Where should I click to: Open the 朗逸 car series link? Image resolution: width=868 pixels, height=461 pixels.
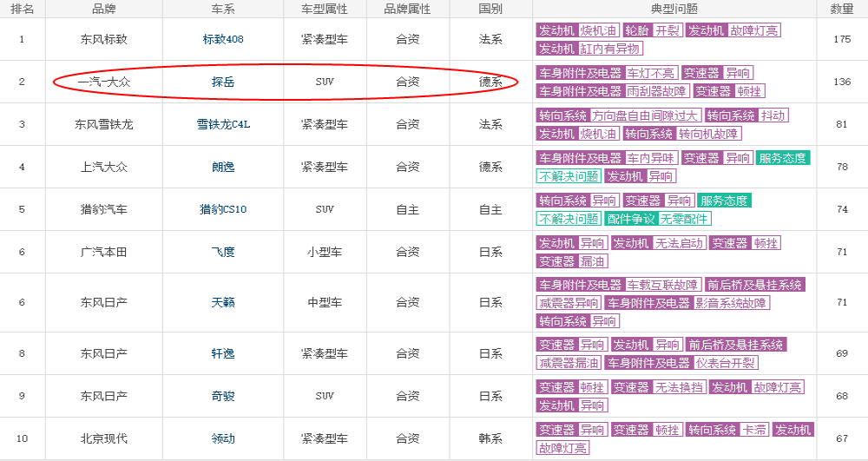(x=223, y=168)
